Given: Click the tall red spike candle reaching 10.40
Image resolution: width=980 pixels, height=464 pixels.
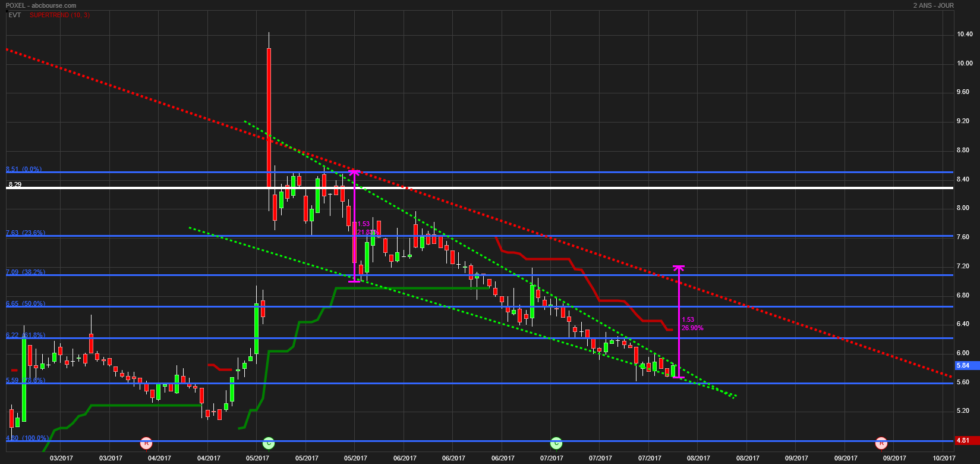Looking at the screenshot, I should tap(269, 118).
